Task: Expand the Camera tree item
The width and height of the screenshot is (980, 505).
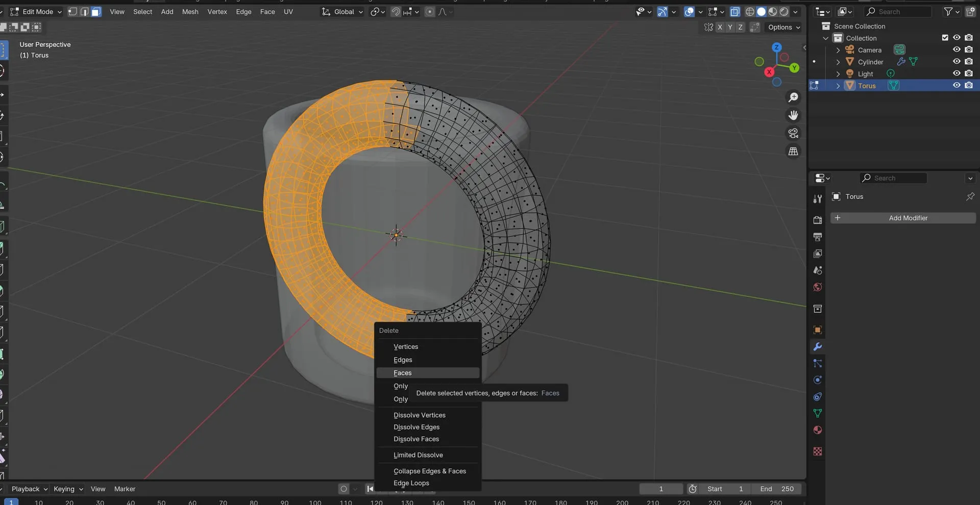Action: (838, 50)
